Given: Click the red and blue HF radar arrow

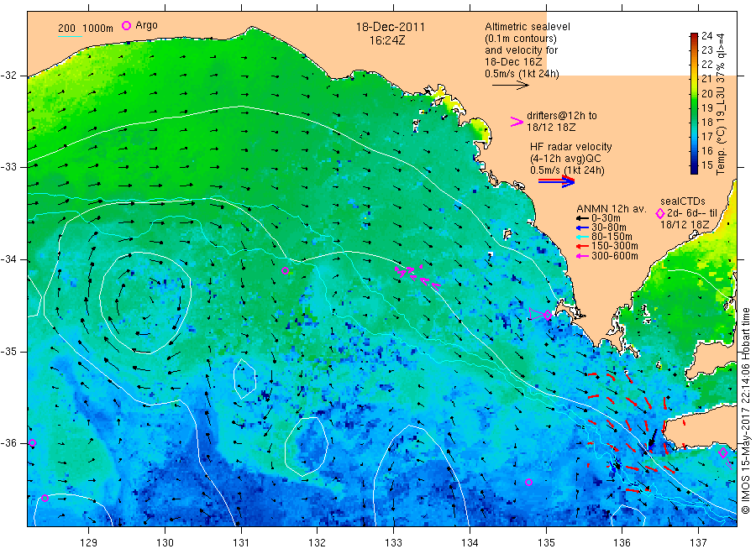Looking at the screenshot, I should pyautogui.click(x=556, y=181).
